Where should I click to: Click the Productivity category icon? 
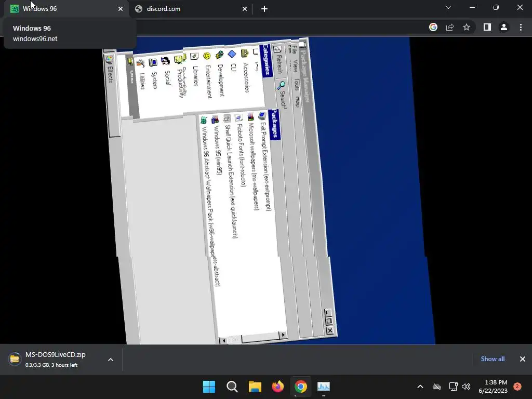(x=180, y=59)
